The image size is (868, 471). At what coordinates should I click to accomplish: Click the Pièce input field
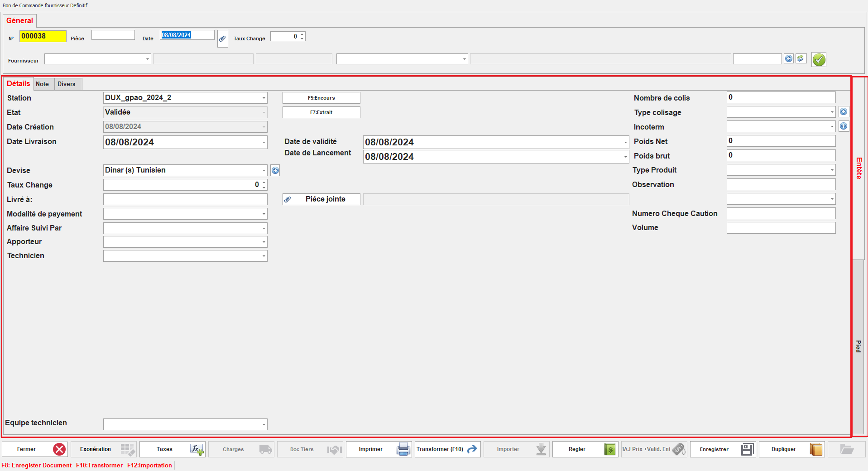point(113,35)
